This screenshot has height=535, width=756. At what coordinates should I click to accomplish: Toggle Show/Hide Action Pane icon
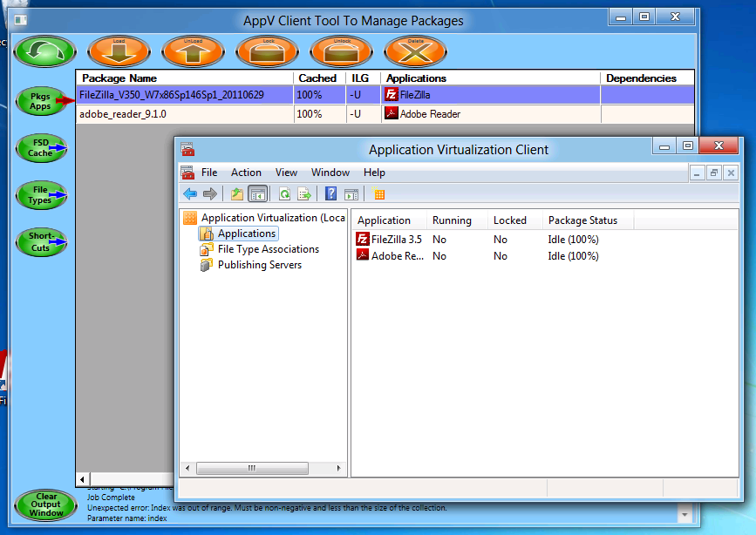[351, 194]
